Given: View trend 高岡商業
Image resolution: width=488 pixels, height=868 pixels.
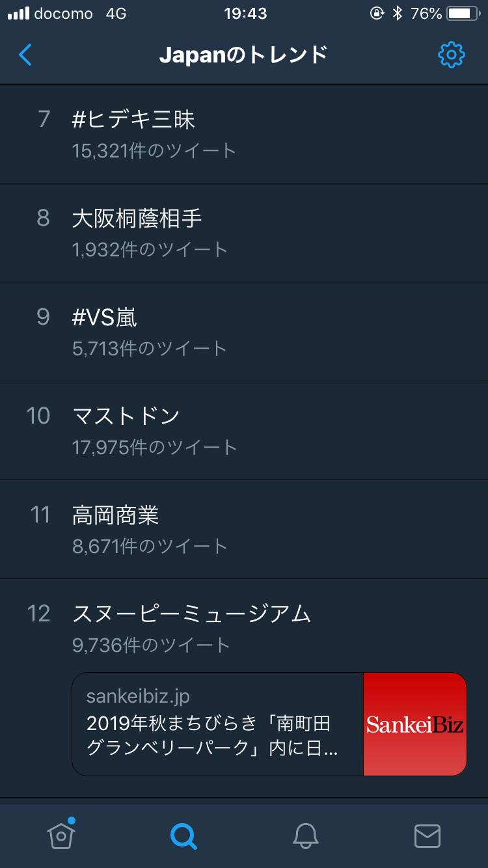Looking at the screenshot, I should tap(244, 530).
